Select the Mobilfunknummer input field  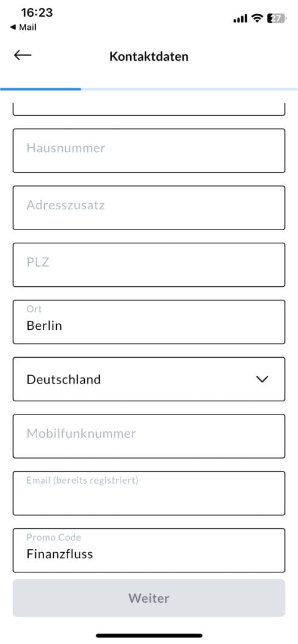[x=149, y=436]
